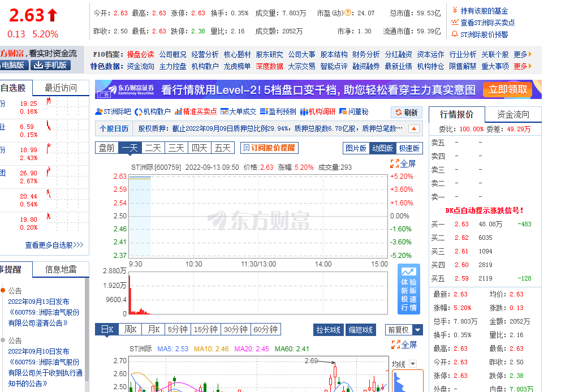Click the refresh icon next to 刷新
Image resolution: width=561 pixels, height=392 pixels.
(x=399, y=113)
